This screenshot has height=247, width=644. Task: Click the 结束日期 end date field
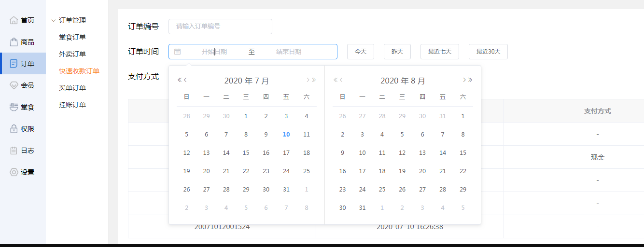click(289, 52)
